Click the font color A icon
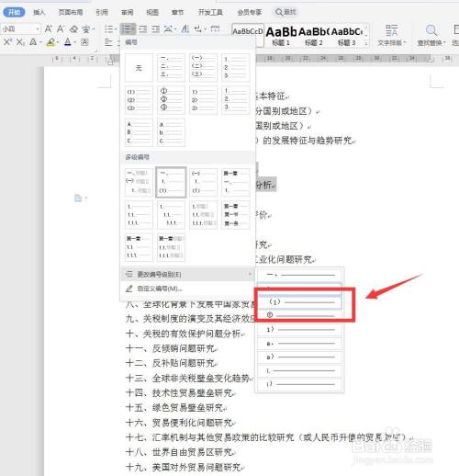 pyautogui.click(x=68, y=42)
